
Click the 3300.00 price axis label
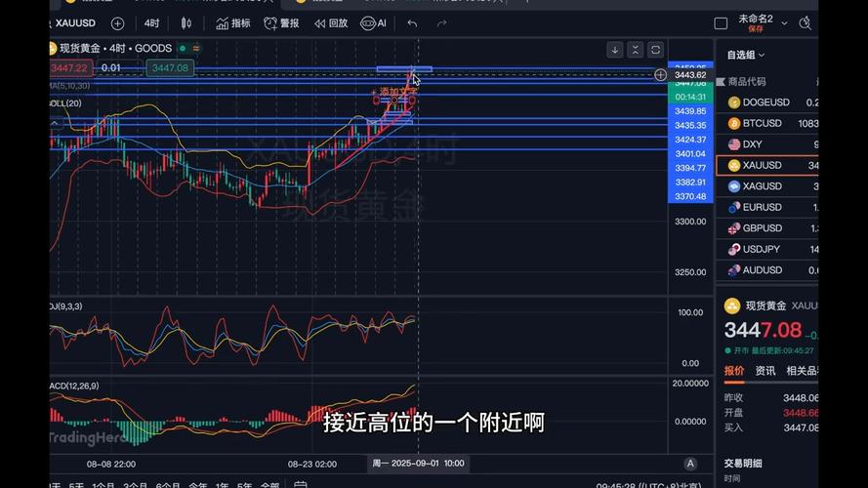[x=690, y=222]
